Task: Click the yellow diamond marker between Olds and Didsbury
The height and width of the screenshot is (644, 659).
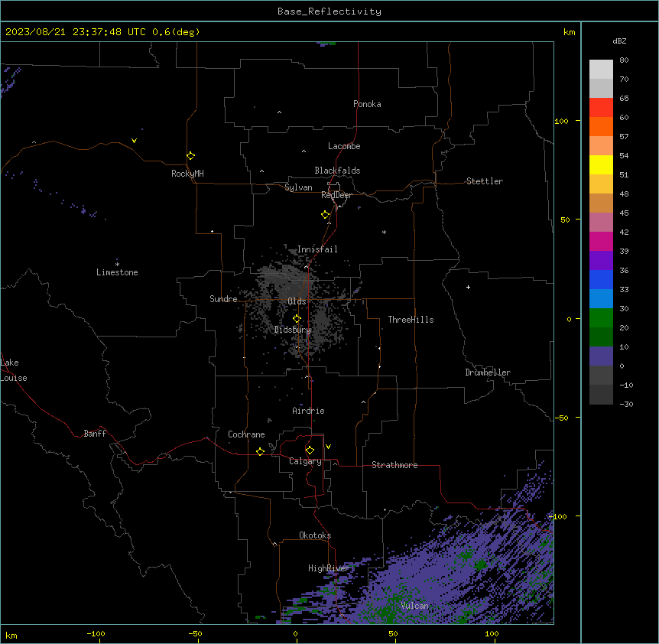Action: point(297,319)
